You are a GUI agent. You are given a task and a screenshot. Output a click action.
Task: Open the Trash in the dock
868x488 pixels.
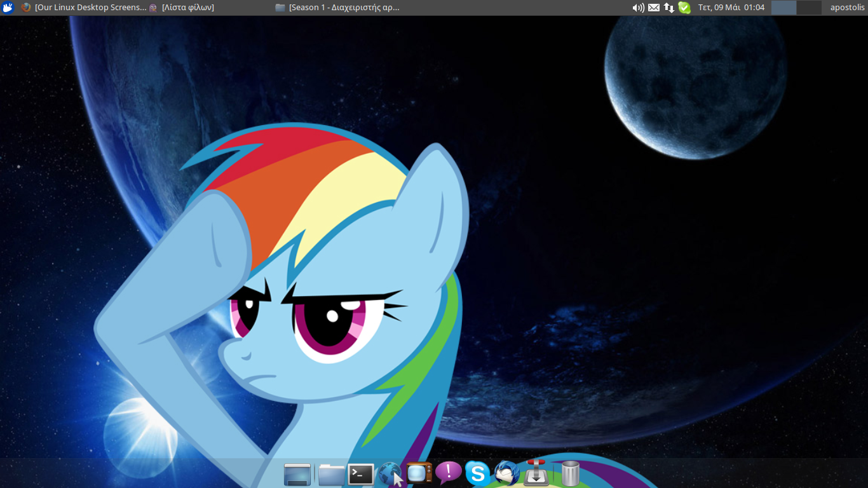point(570,473)
